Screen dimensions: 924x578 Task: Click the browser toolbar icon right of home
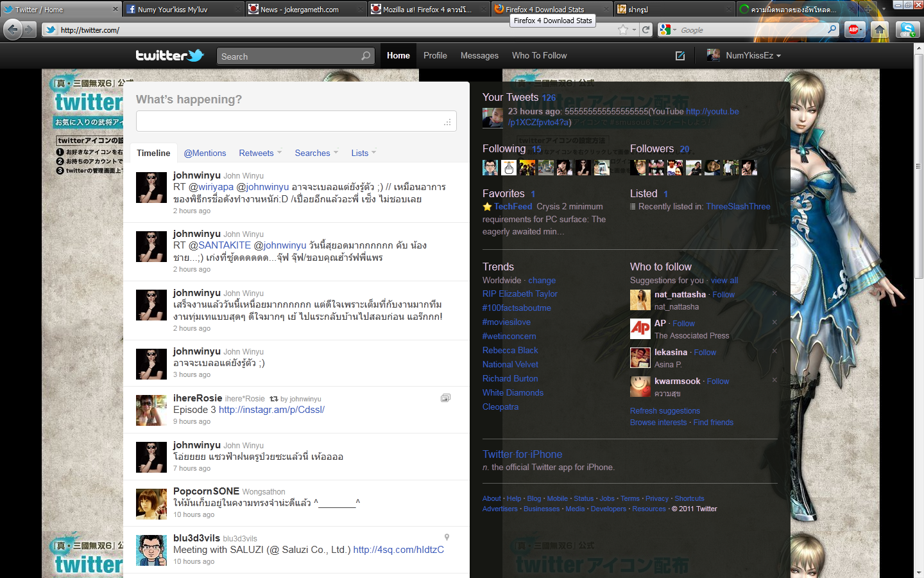click(x=907, y=30)
